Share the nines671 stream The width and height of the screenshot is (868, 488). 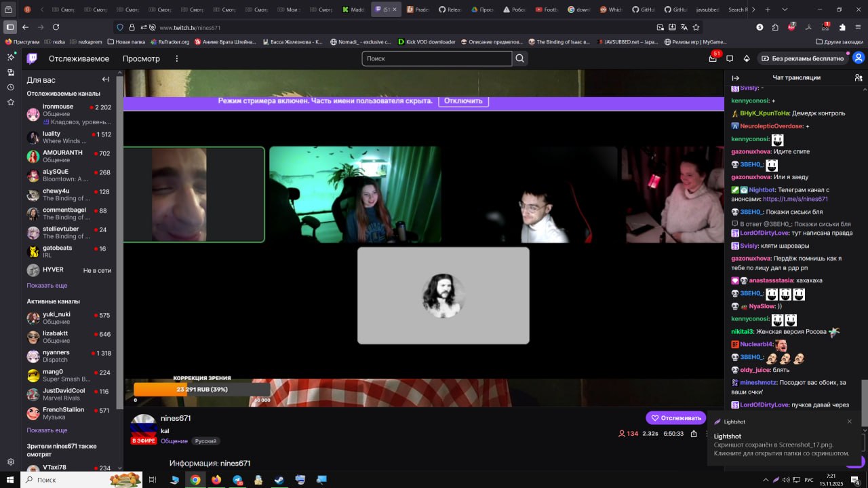(x=694, y=433)
